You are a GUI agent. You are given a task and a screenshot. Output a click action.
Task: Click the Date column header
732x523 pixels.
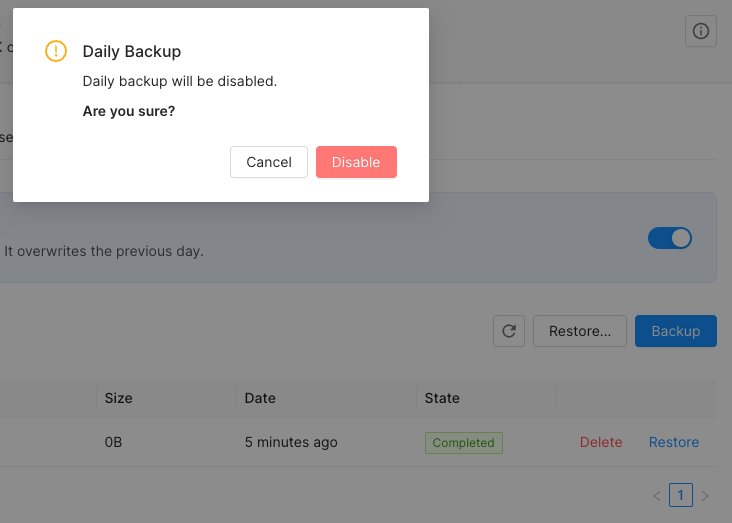pyautogui.click(x=260, y=398)
